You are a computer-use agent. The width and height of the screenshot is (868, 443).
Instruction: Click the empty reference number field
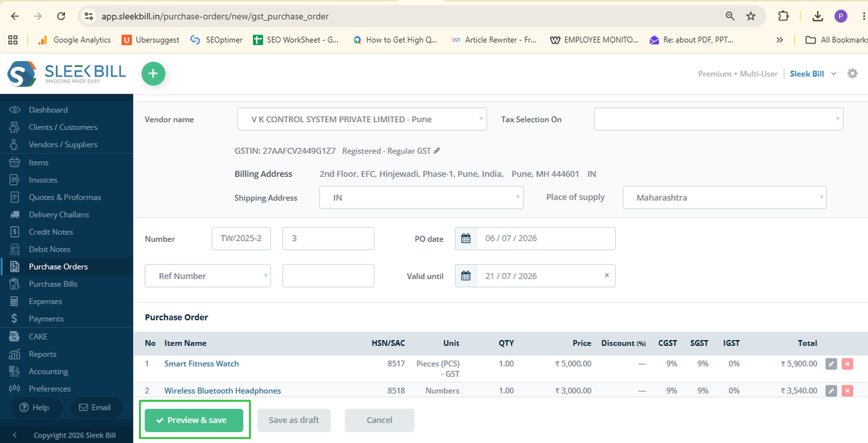[328, 276]
